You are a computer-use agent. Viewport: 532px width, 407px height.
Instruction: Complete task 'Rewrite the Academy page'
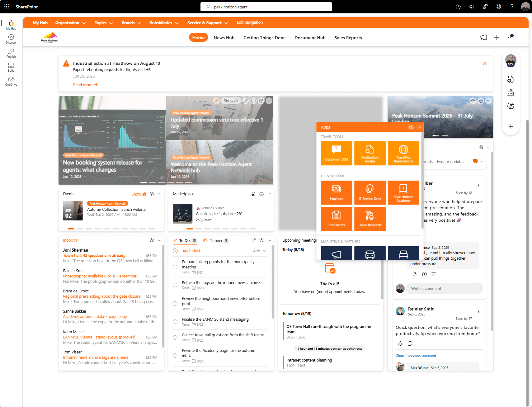coord(175,356)
